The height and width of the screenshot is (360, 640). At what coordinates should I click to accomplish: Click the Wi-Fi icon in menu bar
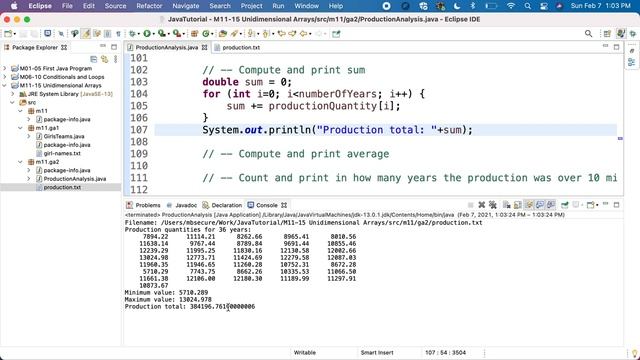pos(511,6)
